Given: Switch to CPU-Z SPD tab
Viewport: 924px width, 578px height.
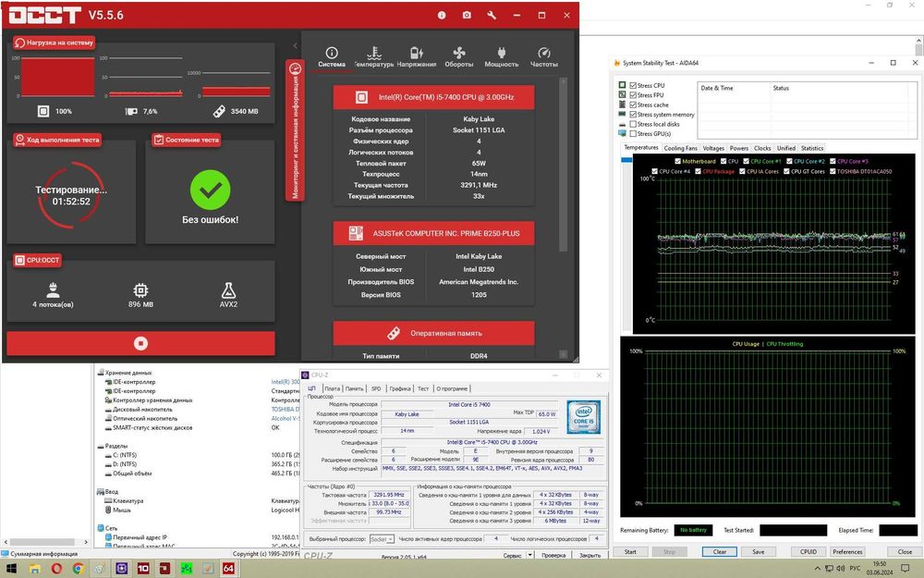Looking at the screenshot, I should coord(376,388).
